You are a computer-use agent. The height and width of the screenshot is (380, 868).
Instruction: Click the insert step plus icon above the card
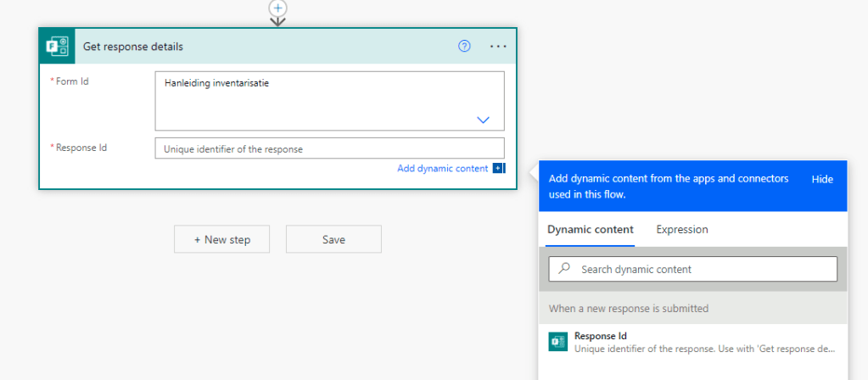277,8
